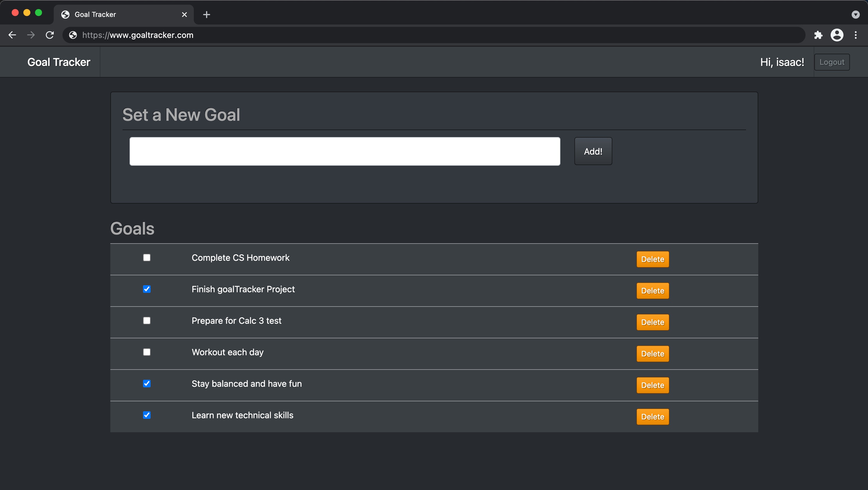This screenshot has width=868, height=490.
Task: Mark Workout each day as complete
Action: [147, 352]
